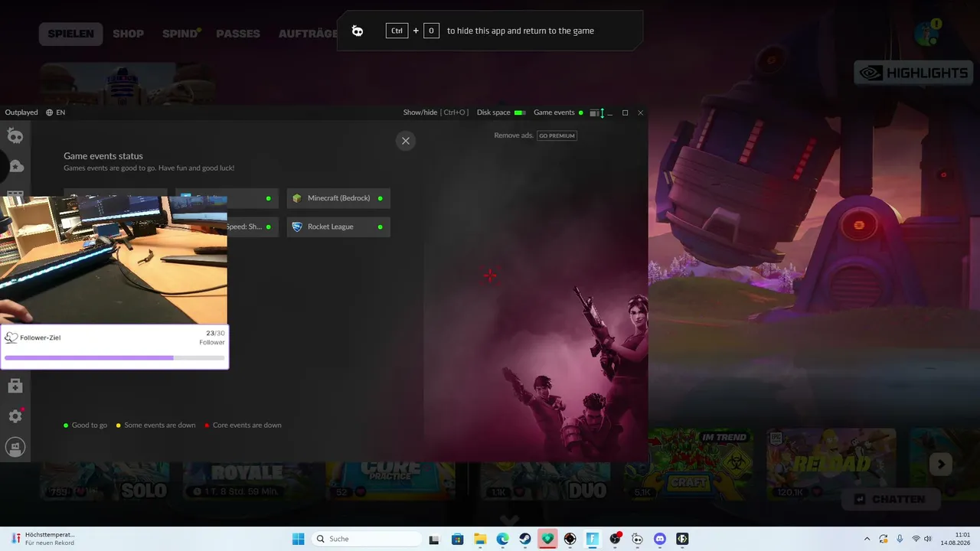Viewport: 980px width, 551px height.
Task: Close the Game events status panel
Action: click(x=406, y=141)
